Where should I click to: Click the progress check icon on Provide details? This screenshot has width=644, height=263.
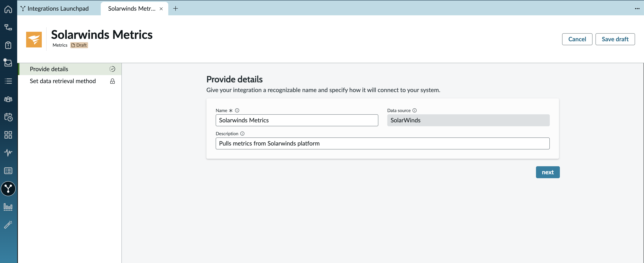pos(112,69)
